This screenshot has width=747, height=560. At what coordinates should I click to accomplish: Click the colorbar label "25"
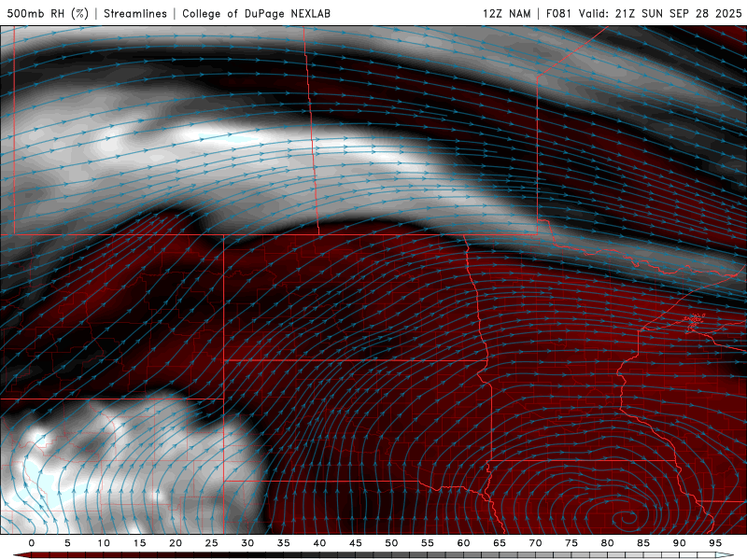pos(211,543)
